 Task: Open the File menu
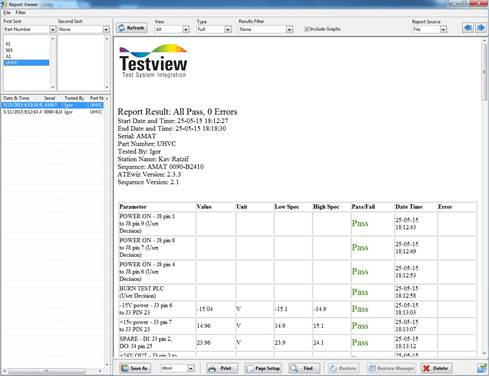[7, 13]
